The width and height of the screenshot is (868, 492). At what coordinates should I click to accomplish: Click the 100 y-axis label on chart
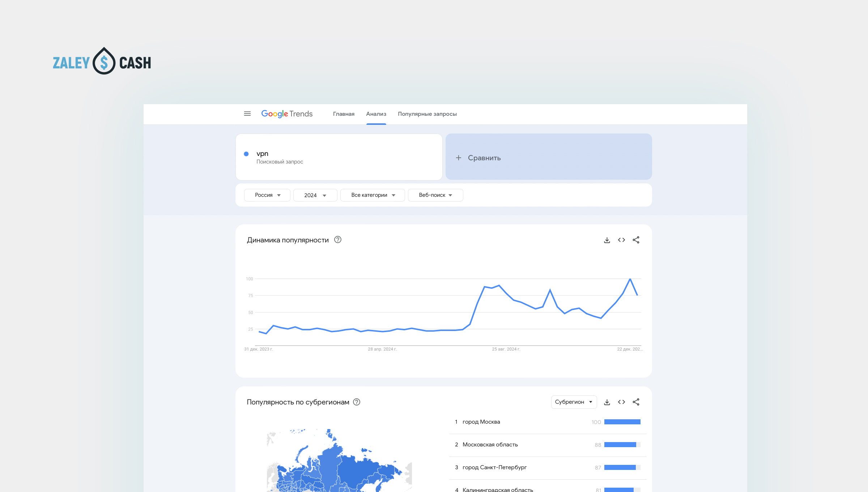click(x=250, y=279)
